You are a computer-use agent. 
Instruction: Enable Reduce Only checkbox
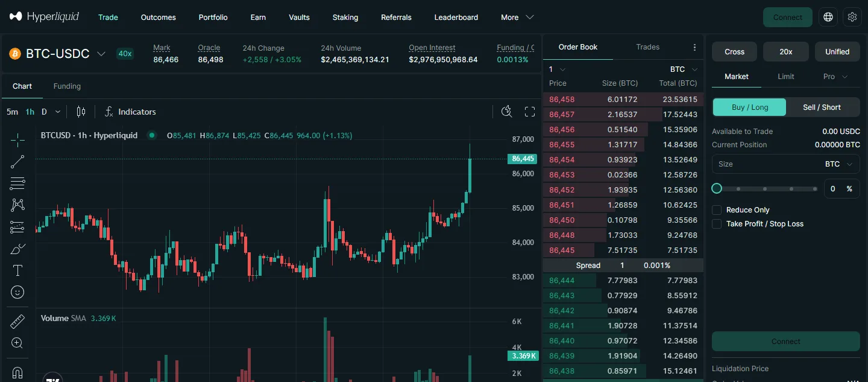pos(717,210)
